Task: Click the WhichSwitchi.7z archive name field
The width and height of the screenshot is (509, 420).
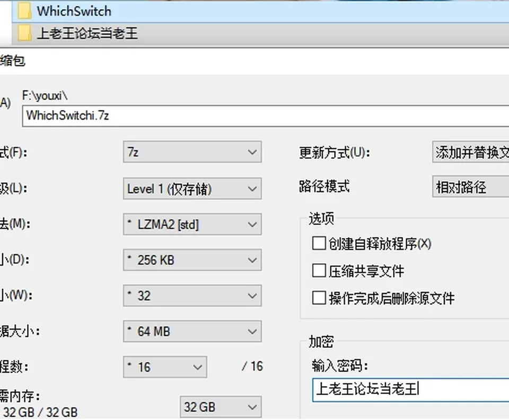Action: tap(266, 116)
